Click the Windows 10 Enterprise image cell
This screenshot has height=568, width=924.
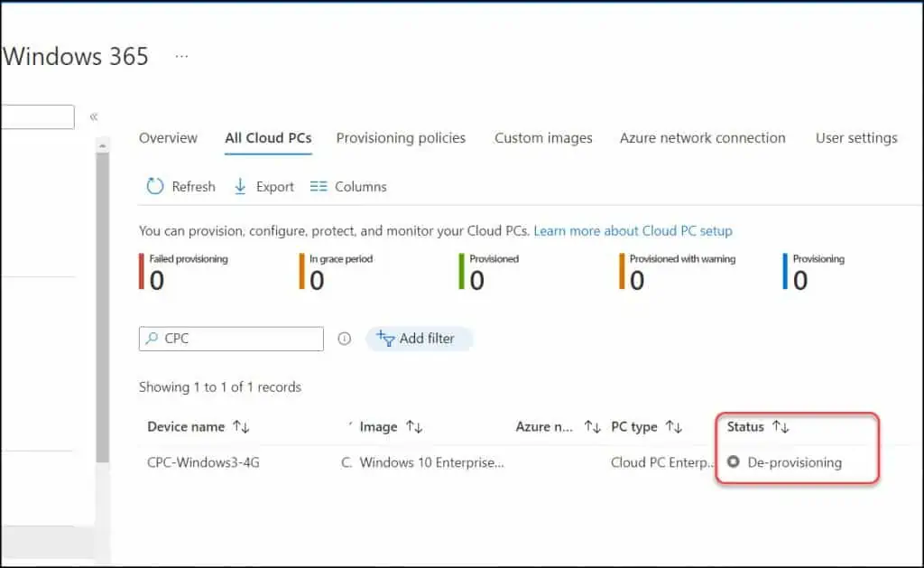point(432,462)
